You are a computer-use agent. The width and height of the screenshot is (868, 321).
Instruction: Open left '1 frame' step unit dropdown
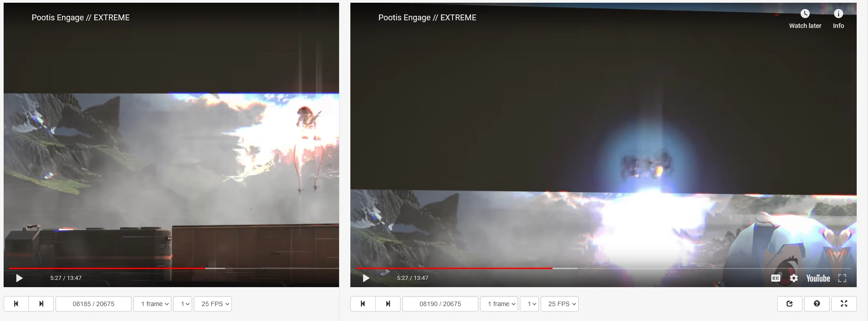pos(152,304)
